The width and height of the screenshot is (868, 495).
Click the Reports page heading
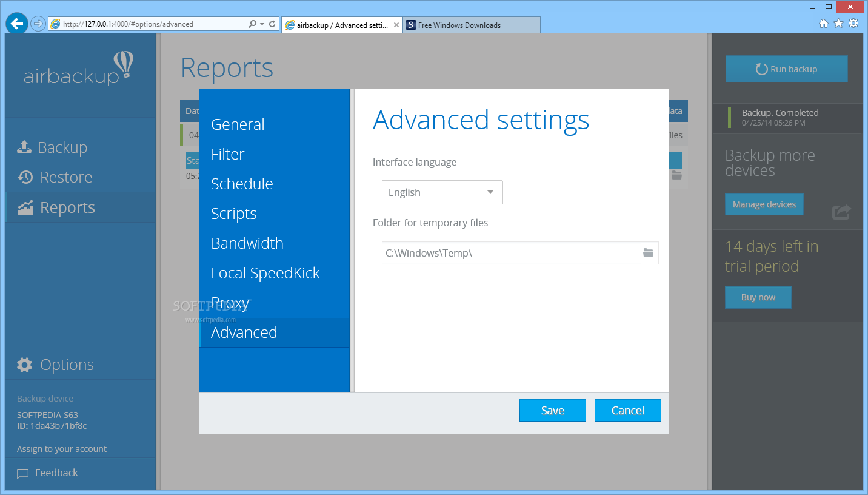tap(227, 68)
